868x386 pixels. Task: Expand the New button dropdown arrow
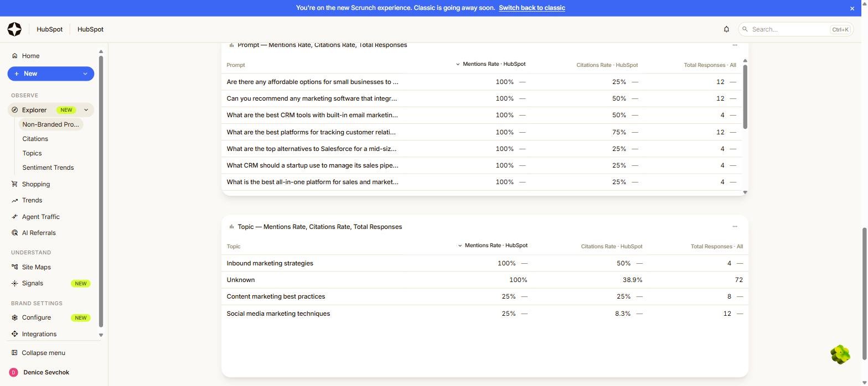(x=85, y=74)
